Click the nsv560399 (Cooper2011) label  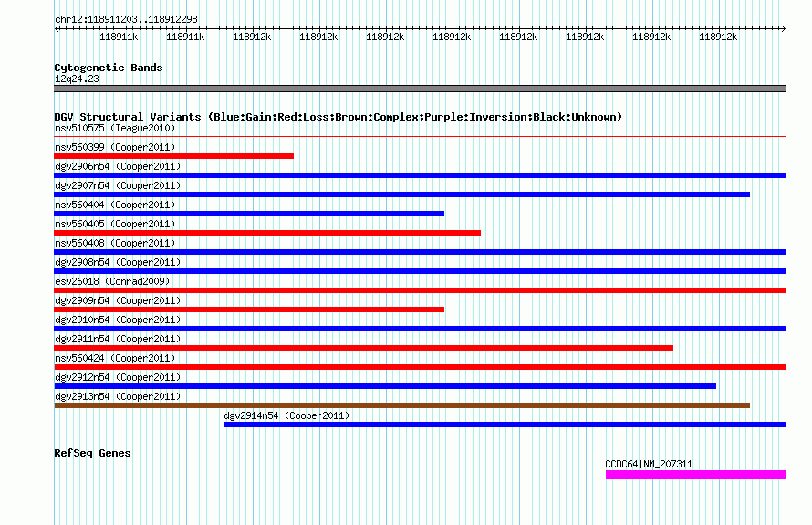pyautogui.click(x=115, y=147)
